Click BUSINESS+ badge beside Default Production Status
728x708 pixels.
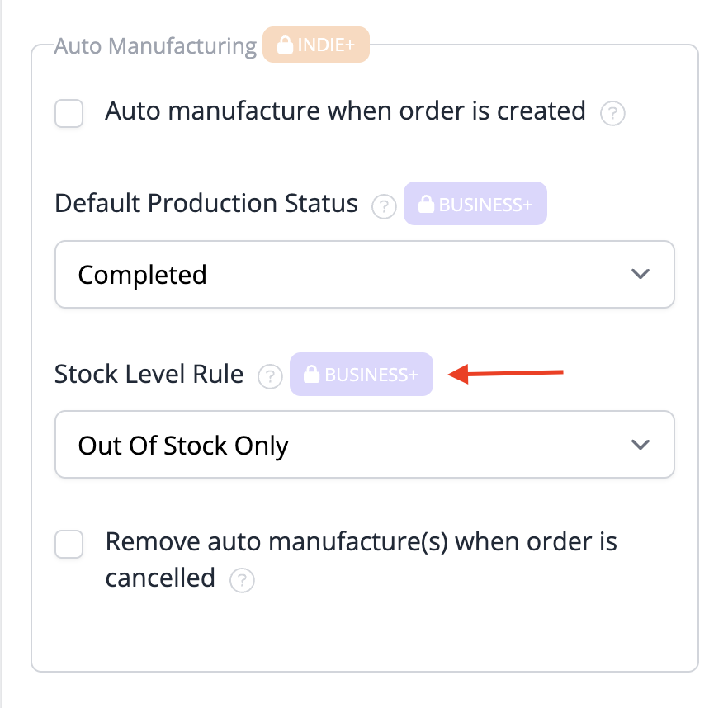pyautogui.click(x=475, y=204)
